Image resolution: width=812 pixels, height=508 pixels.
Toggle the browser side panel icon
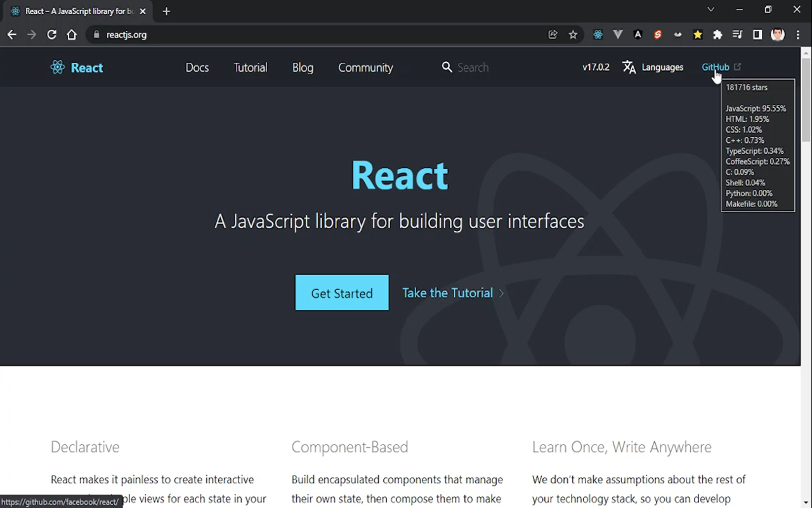pyautogui.click(x=757, y=35)
